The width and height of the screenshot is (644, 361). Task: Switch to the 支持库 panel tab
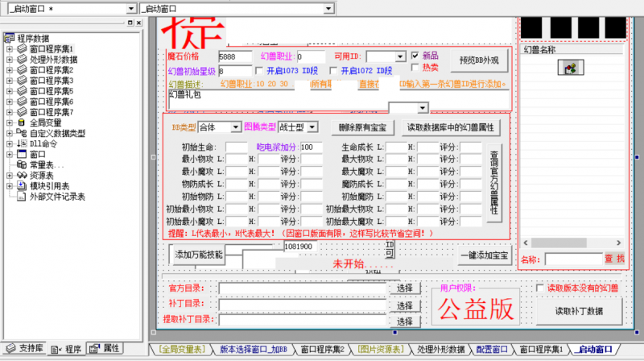[25, 348]
